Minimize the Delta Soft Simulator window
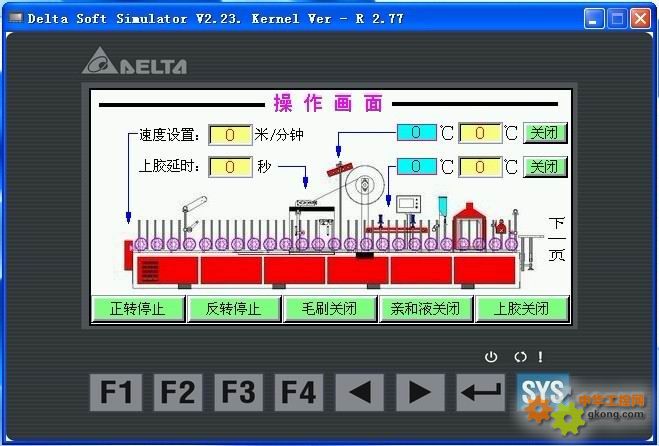The width and height of the screenshot is (659, 446). [594, 18]
